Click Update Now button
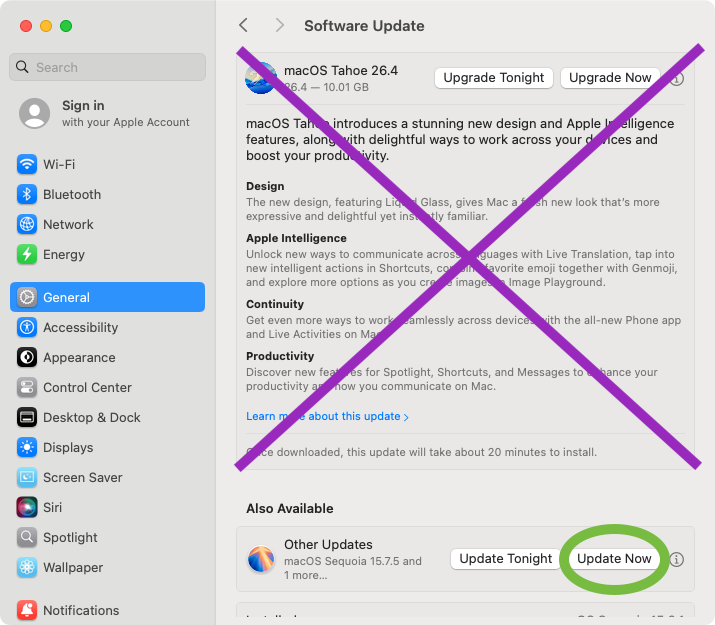Screen dimensions: 715x625 (x=614, y=559)
